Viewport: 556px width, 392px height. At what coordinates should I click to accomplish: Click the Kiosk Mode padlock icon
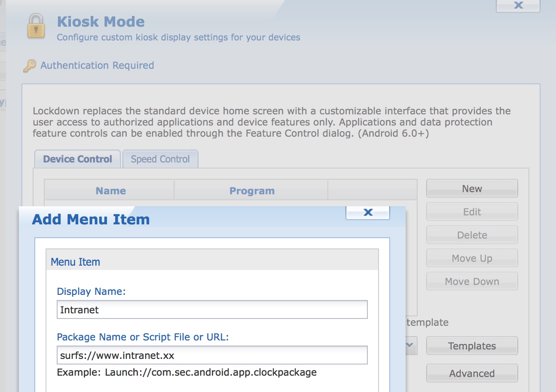36,27
